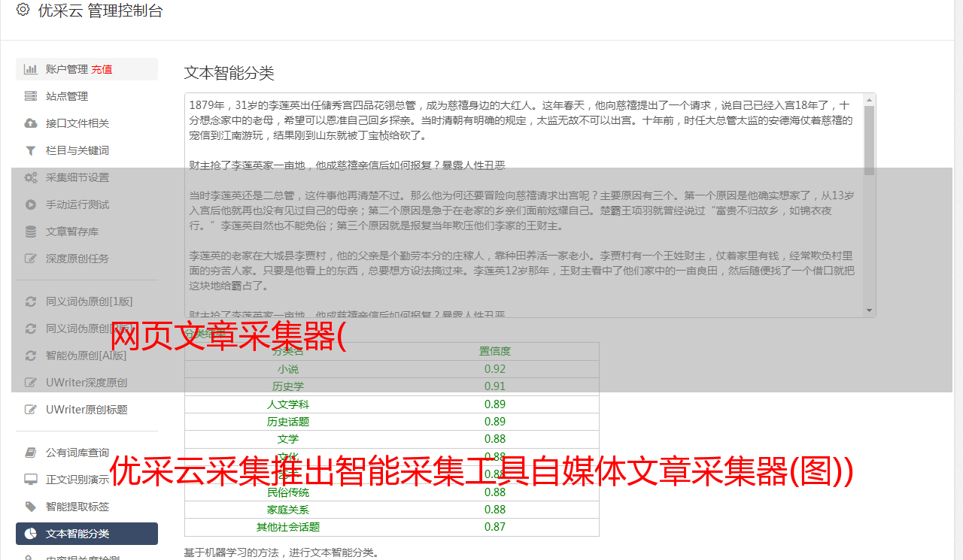Click the server icon next to 站点管理

coord(31,96)
